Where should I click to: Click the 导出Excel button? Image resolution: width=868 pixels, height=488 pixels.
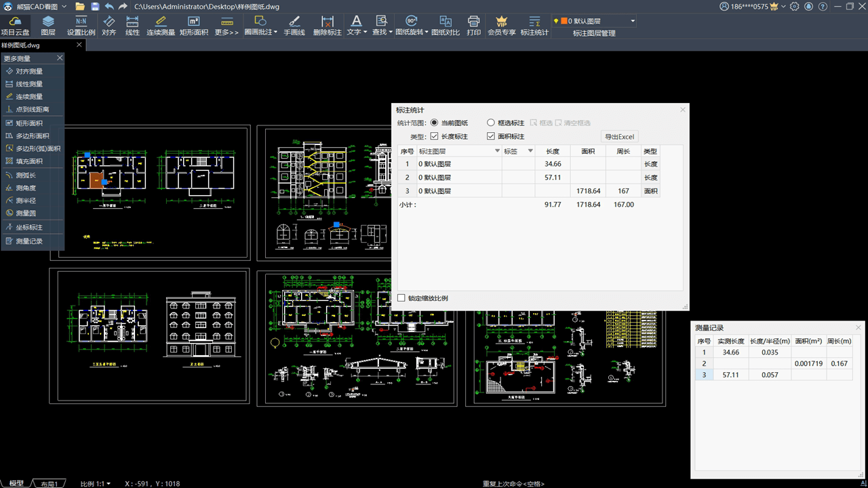click(x=619, y=137)
